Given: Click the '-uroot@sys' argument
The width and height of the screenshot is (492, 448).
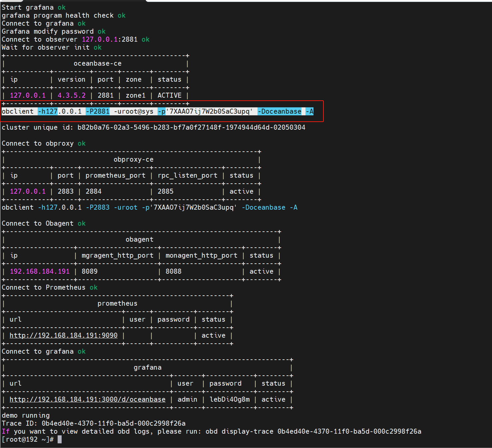Looking at the screenshot, I should pyautogui.click(x=134, y=111).
